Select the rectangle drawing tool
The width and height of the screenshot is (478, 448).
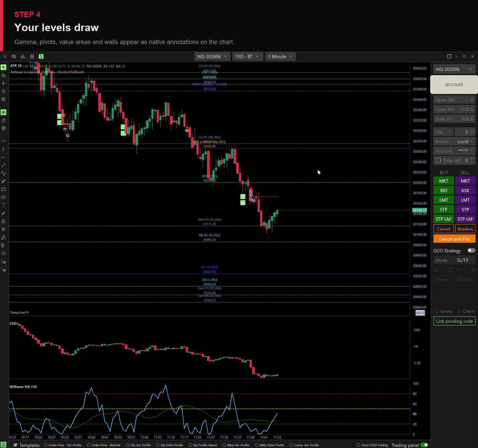[3, 189]
